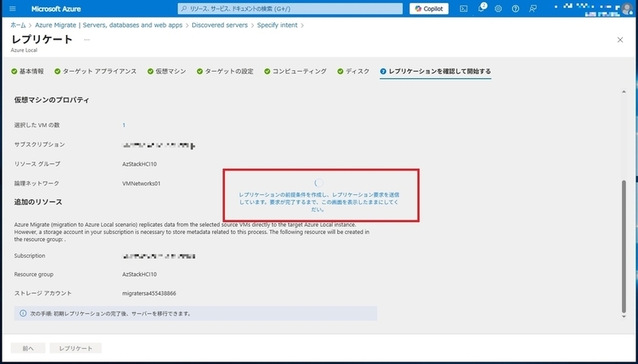Image resolution: width=638 pixels, height=364 pixels.
Task: Open Azure Migrate Servers breadcrumb link
Action: [108, 25]
